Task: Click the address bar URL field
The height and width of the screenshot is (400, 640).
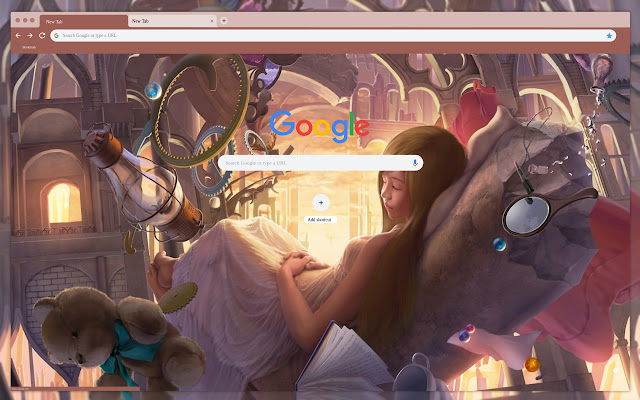Action: pyautogui.click(x=333, y=36)
